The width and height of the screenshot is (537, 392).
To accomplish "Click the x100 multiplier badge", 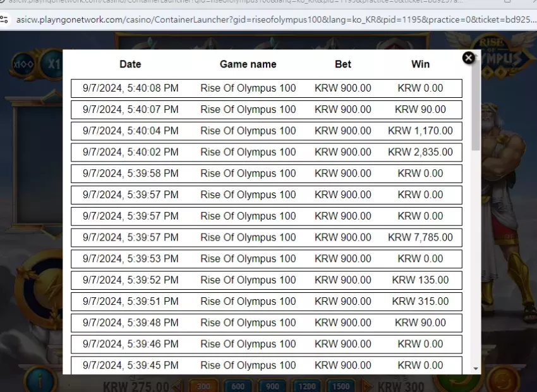I will coord(23,64).
